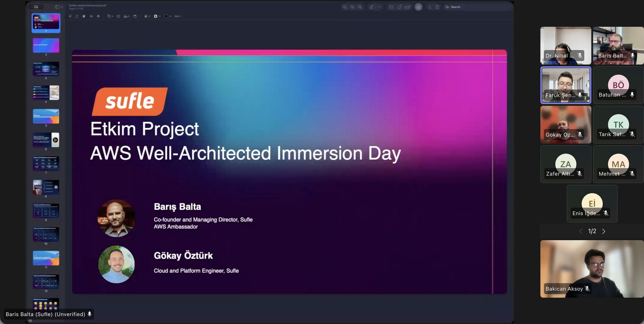Click the Sufle-wellarchitected.pdf document title
The image size is (644, 324).
(87, 5)
